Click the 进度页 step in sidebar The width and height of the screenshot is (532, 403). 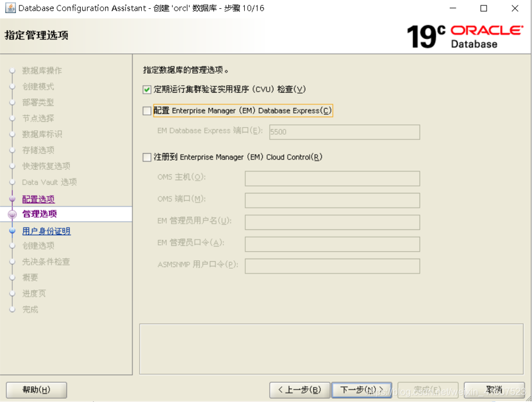coord(34,294)
